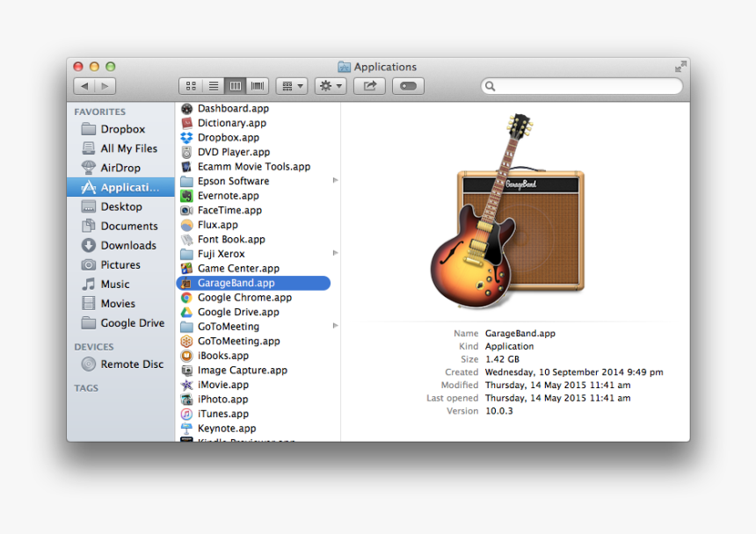Open Google Drive in the sidebar

coord(120,322)
